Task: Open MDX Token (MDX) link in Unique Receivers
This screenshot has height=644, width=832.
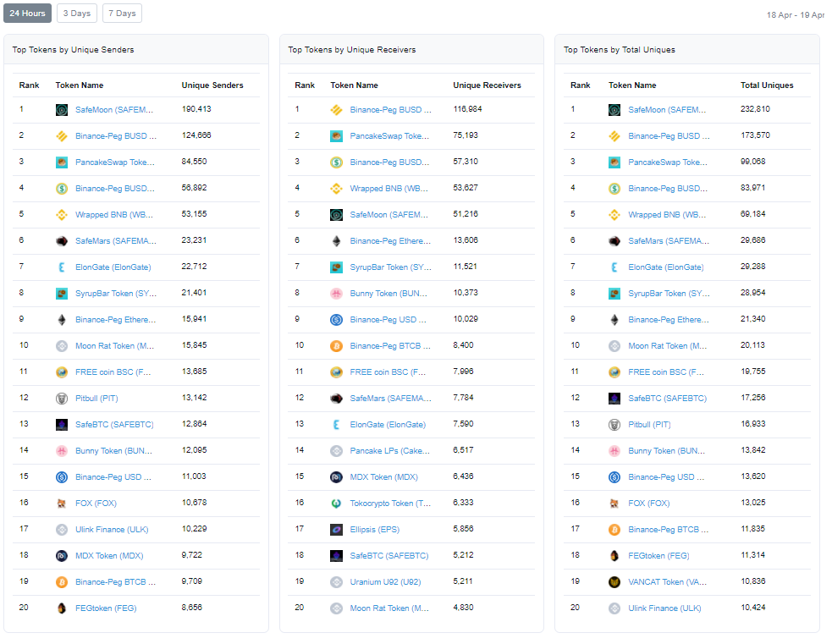Action: click(x=384, y=477)
